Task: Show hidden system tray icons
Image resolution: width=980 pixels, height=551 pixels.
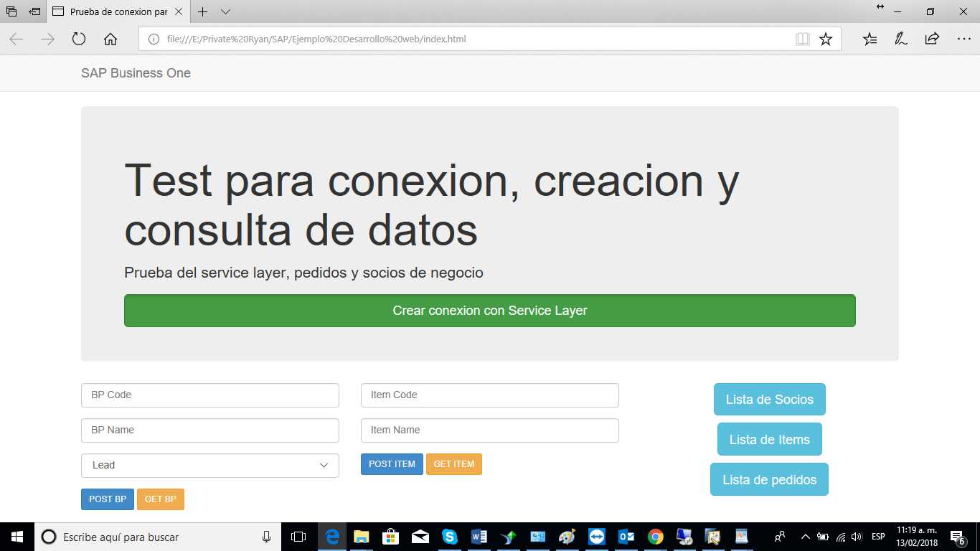Action: (806, 537)
